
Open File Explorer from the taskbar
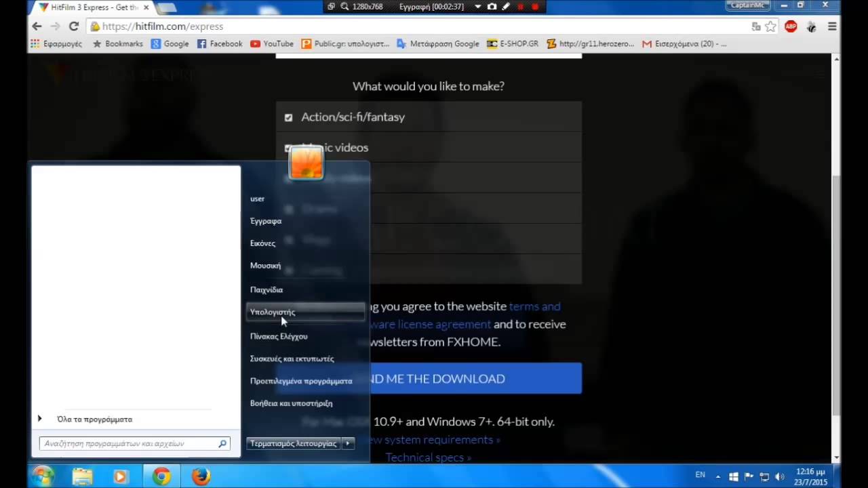click(x=82, y=476)
